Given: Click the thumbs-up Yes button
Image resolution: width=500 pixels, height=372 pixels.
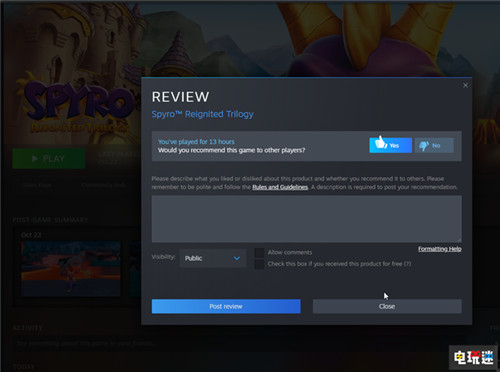Looking at the screenshot, I should [390, 145].
